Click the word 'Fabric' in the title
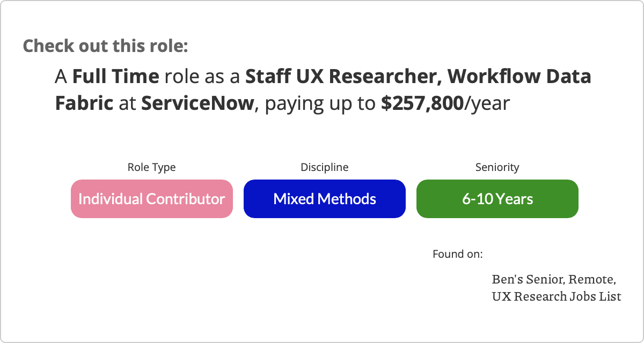Screen dimensions: 644x343 [x=84, y=103]
